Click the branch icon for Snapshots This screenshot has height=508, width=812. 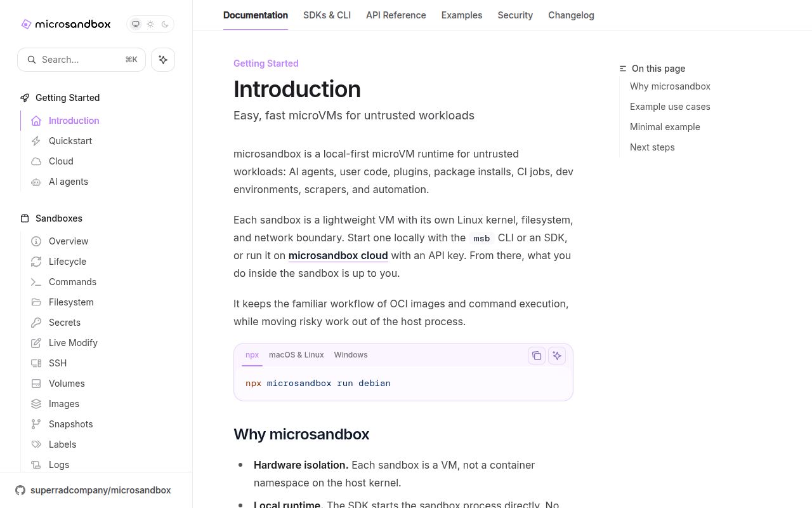[36, 424]
